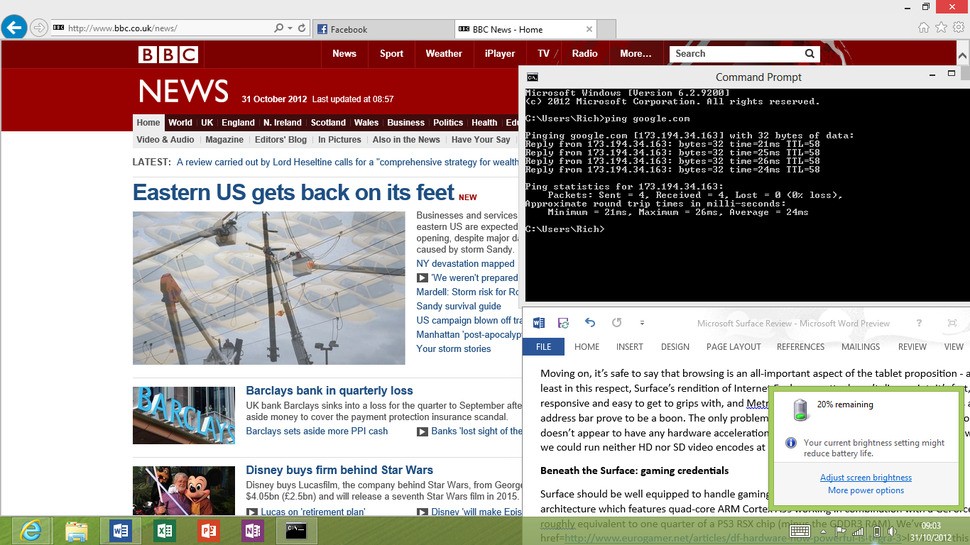Expand the Customize Quick Access Toolbar dropdown
Screen dimensions: 970x545
(641, 323)
